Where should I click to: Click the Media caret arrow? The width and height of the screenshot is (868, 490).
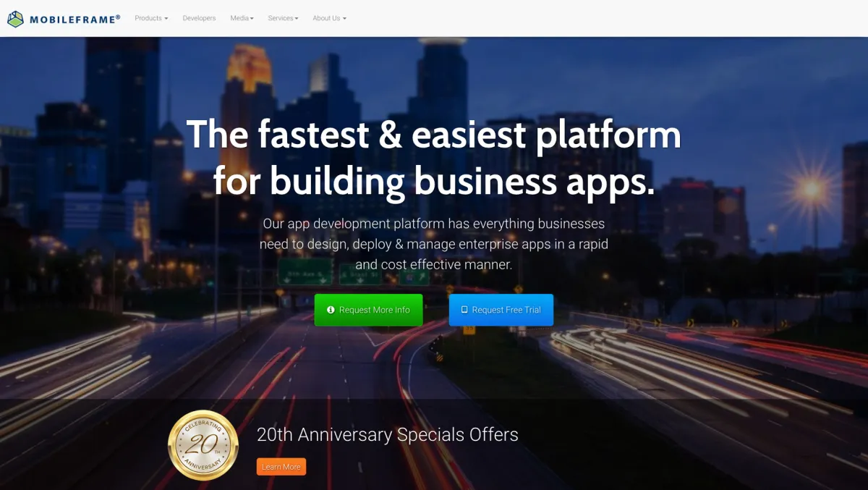tap(252, 19)
